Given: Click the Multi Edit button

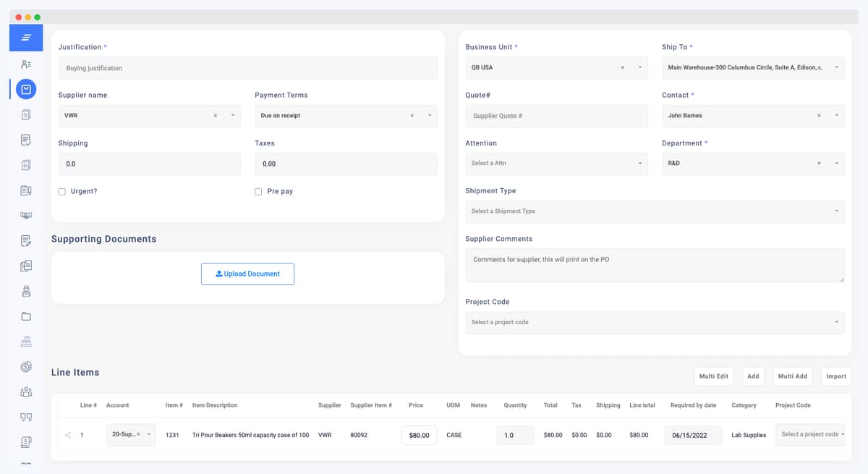Looking at the screenshot, I should tap(713, 376).
